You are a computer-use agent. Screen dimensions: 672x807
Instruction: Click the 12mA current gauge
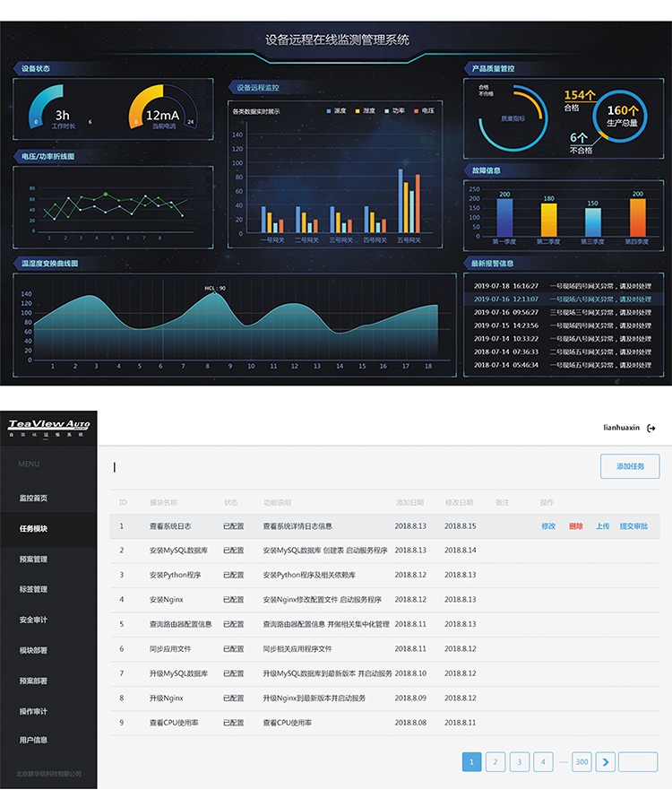162,110
